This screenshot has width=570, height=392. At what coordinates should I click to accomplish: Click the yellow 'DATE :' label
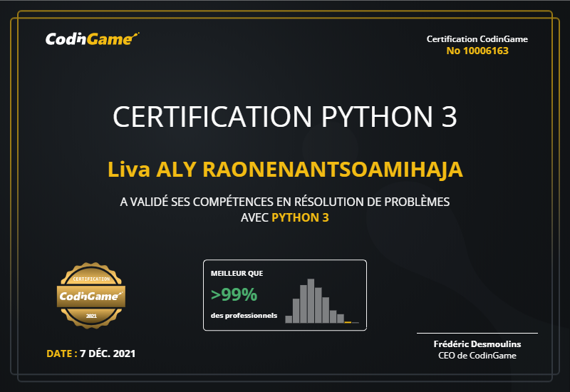(61, 353)
